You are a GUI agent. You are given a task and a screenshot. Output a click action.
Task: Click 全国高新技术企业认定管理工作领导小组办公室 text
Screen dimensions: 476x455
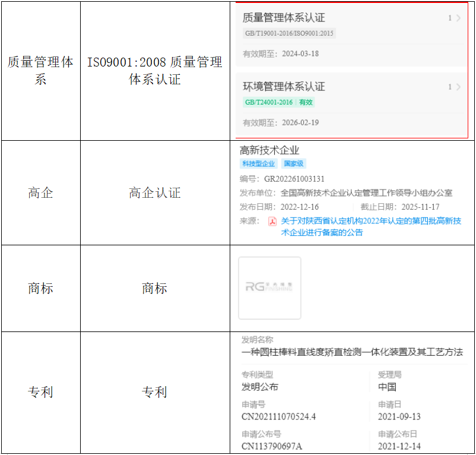click(x=366, y=193)
